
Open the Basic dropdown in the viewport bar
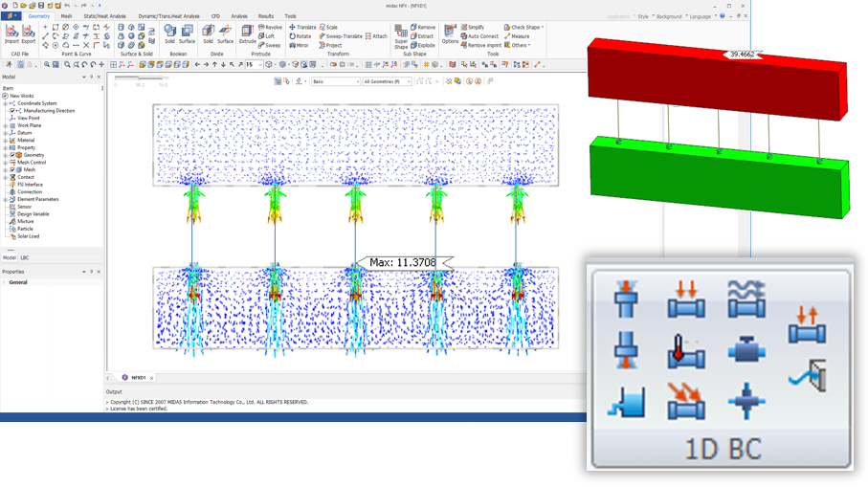[x=336, y=81]
